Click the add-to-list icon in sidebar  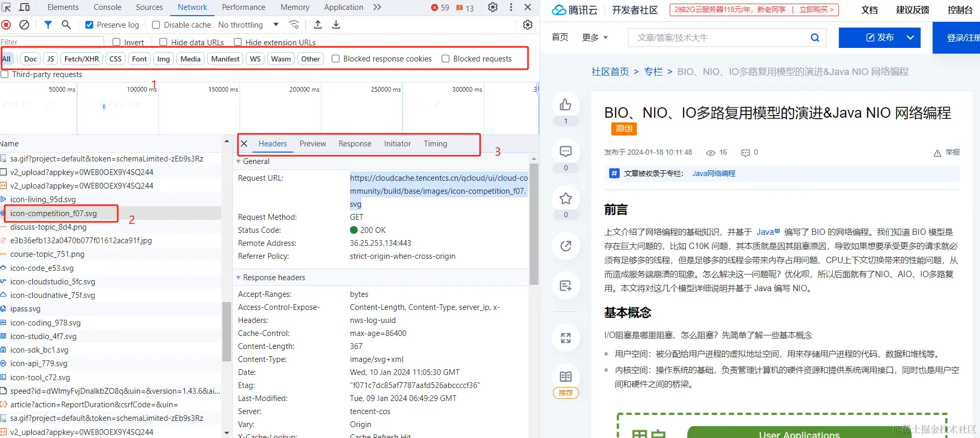(566, 285)
